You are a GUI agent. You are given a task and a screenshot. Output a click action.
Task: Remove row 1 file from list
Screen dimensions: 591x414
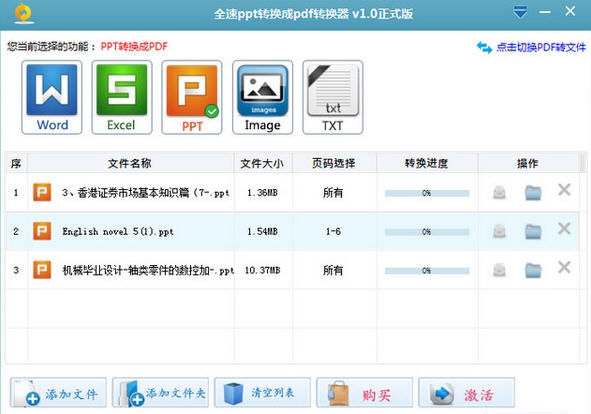564,190
